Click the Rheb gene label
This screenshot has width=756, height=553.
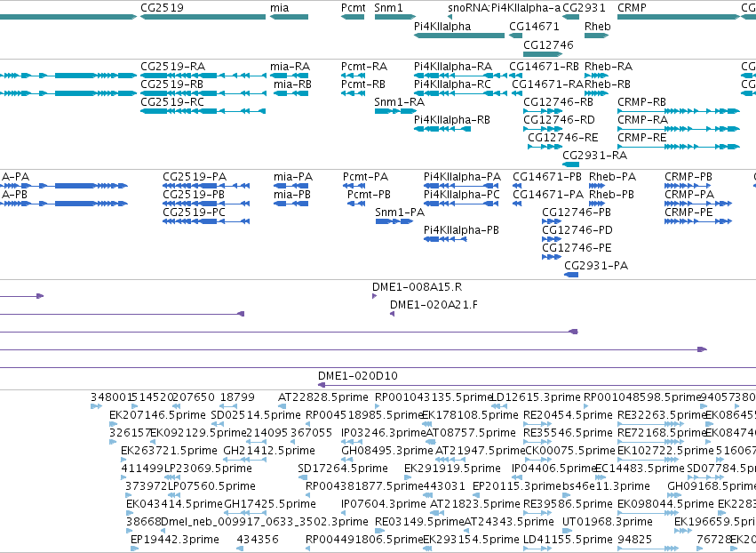[598, 27]
